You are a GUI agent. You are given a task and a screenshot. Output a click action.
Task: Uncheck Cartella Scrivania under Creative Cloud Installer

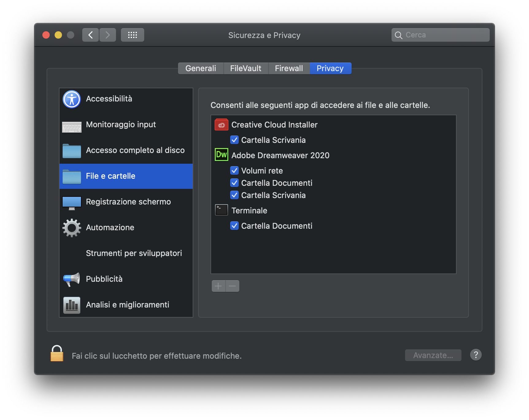point(234,140)
